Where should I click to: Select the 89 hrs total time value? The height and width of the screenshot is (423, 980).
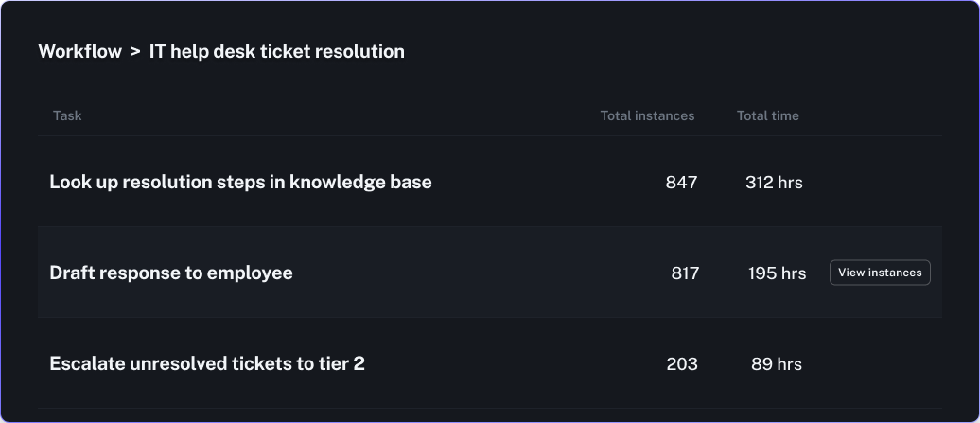(x=776, y=364)
